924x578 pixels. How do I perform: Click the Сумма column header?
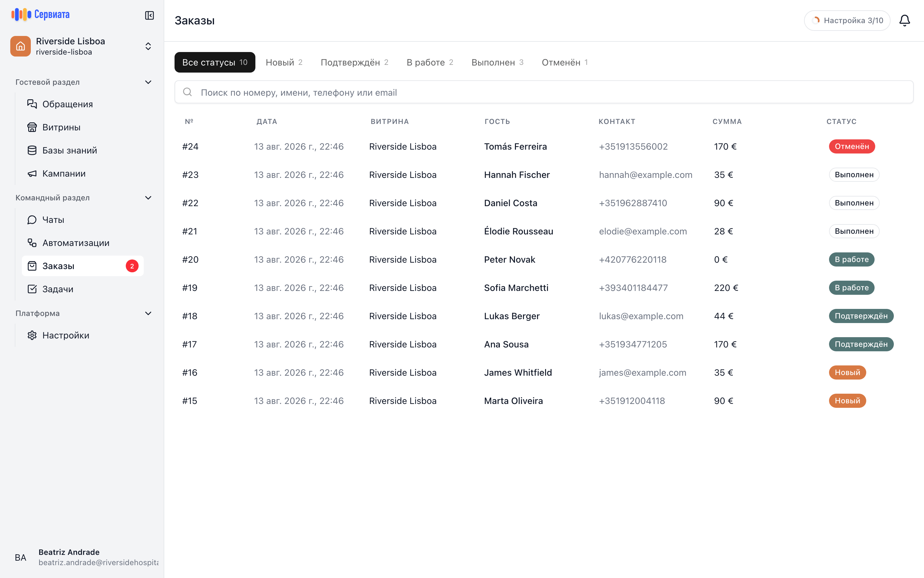[727, 122]
